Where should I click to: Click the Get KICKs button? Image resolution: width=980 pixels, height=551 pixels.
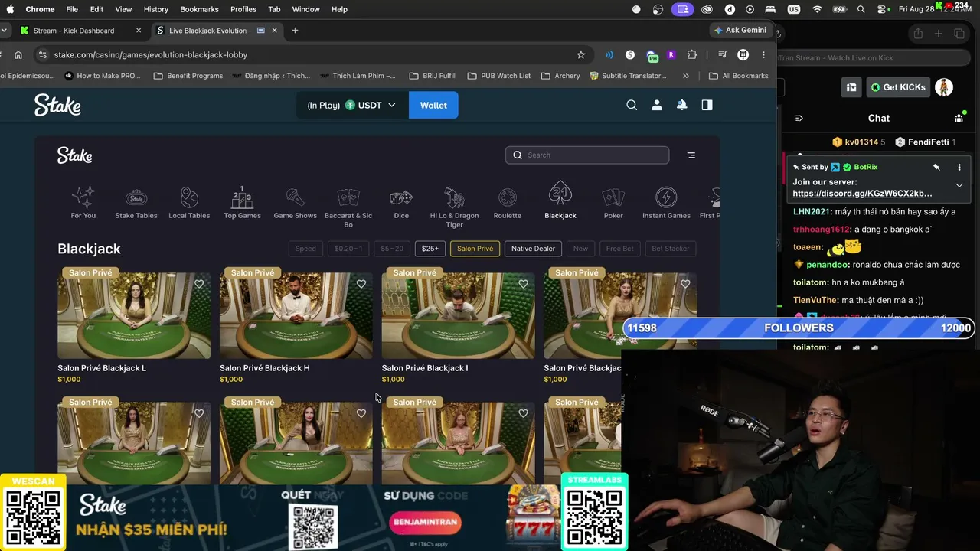[897, 87]
